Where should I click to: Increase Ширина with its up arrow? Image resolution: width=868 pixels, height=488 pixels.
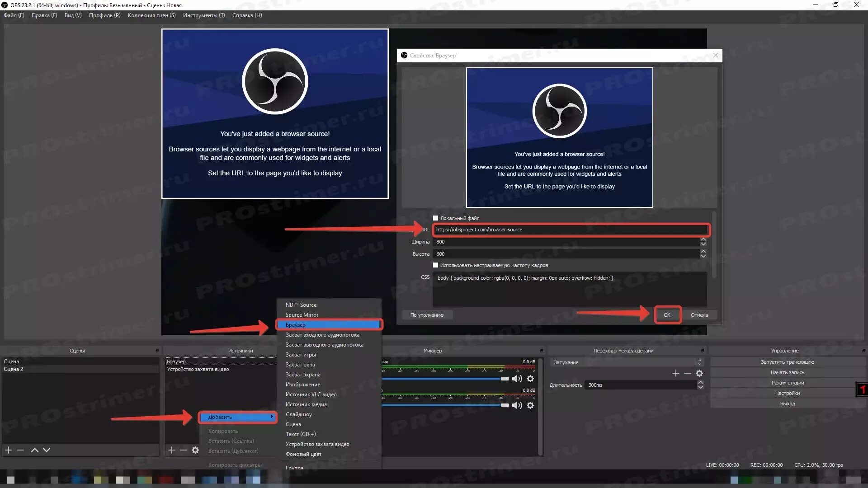pyautogui.click(x=703, y=239)
